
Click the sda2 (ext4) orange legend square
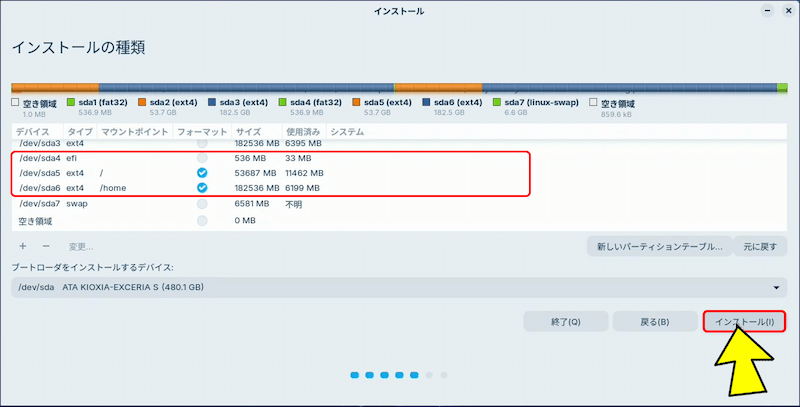tap(142, 102)
